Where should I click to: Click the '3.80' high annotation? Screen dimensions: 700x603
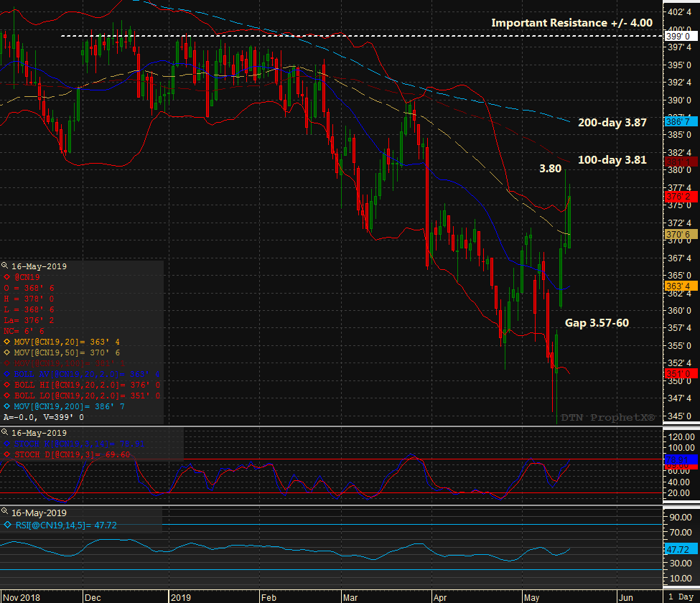(551, 168)
